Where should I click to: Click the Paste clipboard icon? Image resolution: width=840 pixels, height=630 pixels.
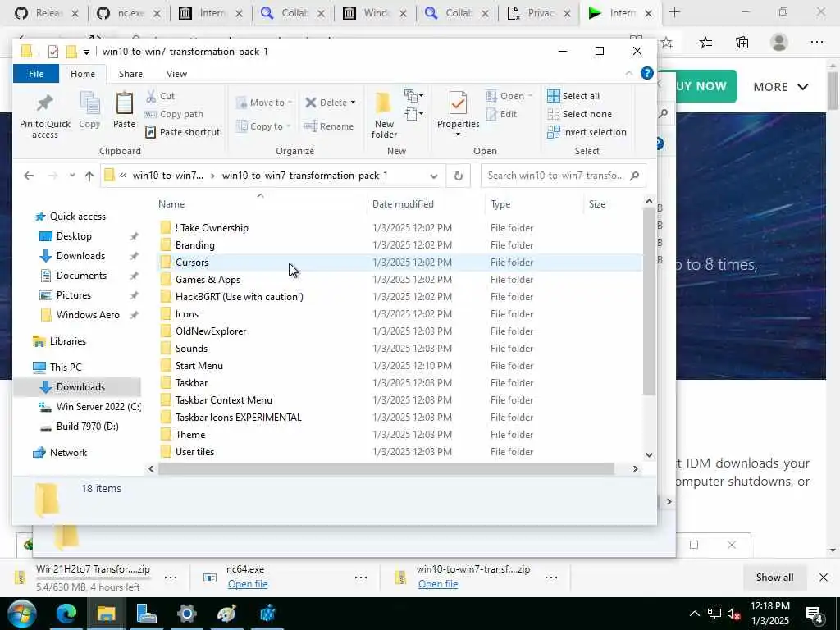click(x=125, y=103)
